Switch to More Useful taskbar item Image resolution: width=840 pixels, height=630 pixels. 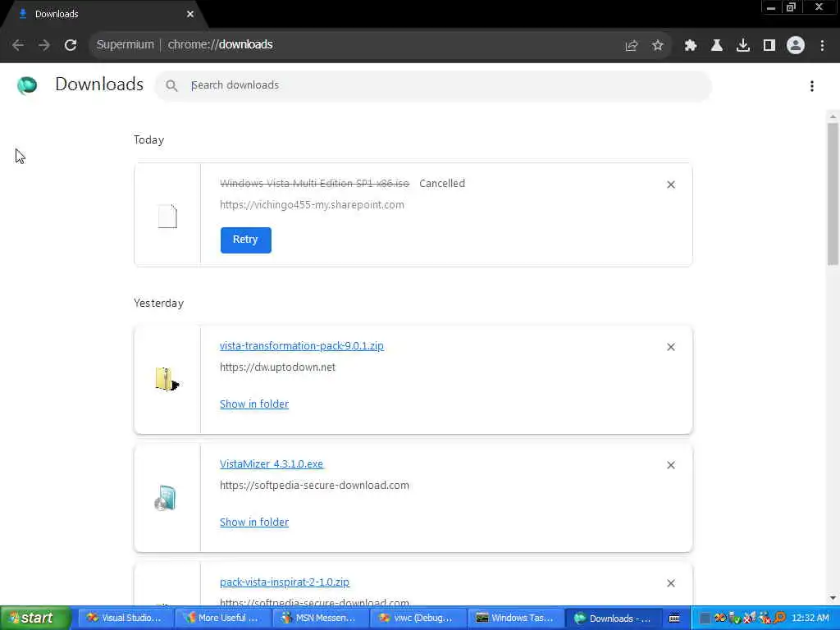[x=223, y=619]
